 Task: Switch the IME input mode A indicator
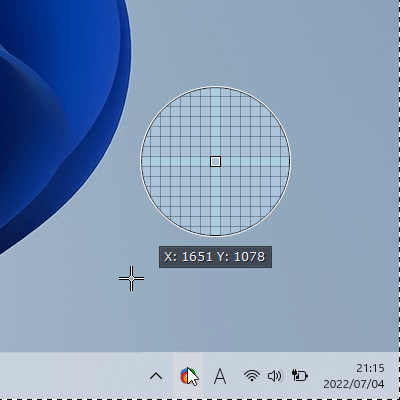point(220,376)
